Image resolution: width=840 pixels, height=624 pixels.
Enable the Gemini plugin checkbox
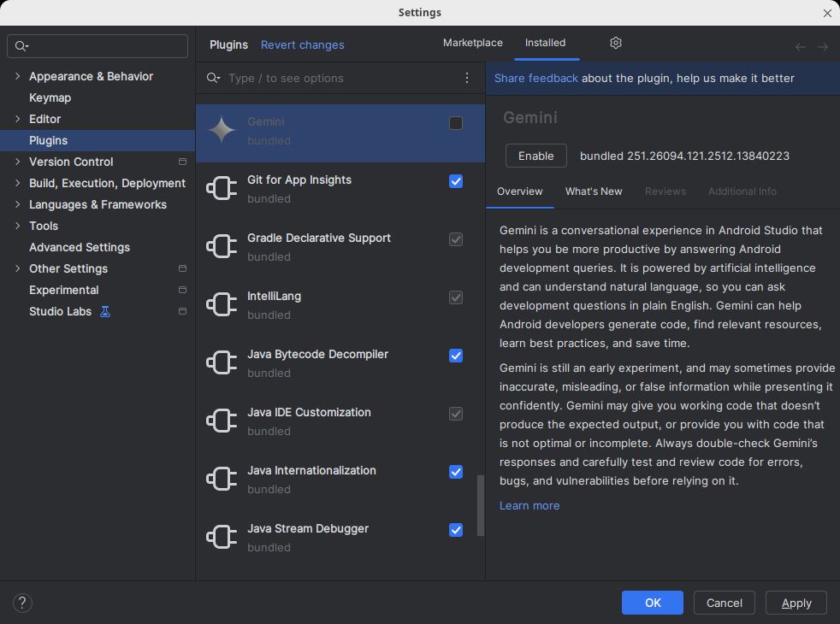[455, 123]
